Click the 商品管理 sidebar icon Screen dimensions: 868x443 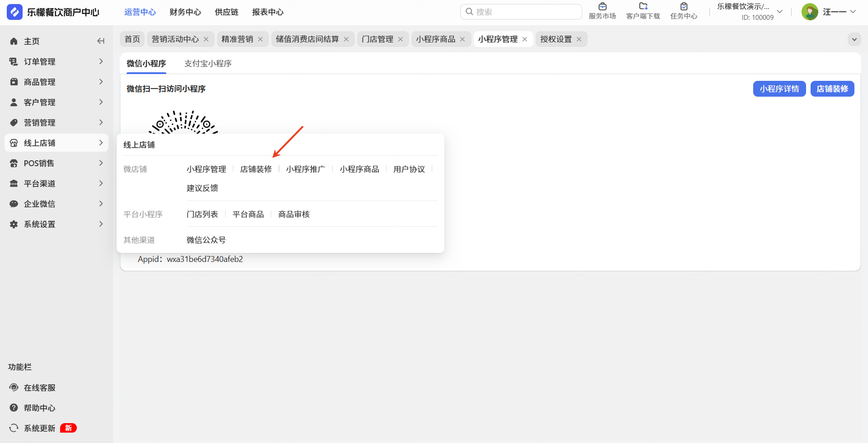pos(14,82)
